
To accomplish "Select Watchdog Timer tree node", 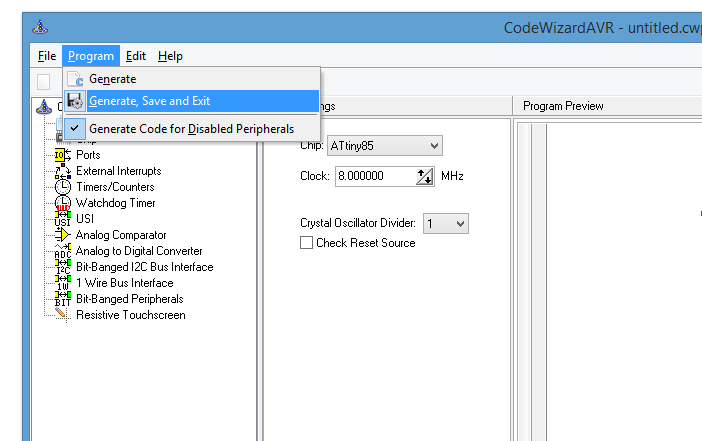I will (x=116, y=203).
